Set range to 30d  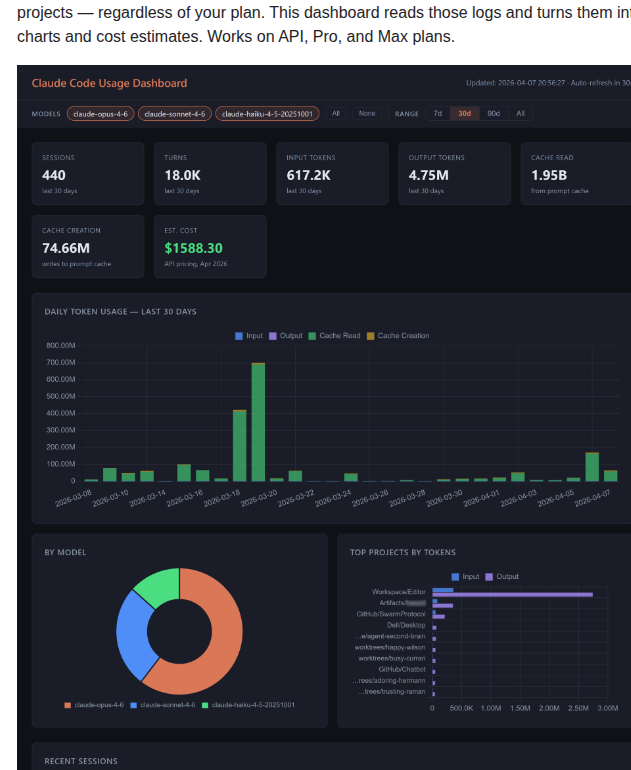pos(465,113)
